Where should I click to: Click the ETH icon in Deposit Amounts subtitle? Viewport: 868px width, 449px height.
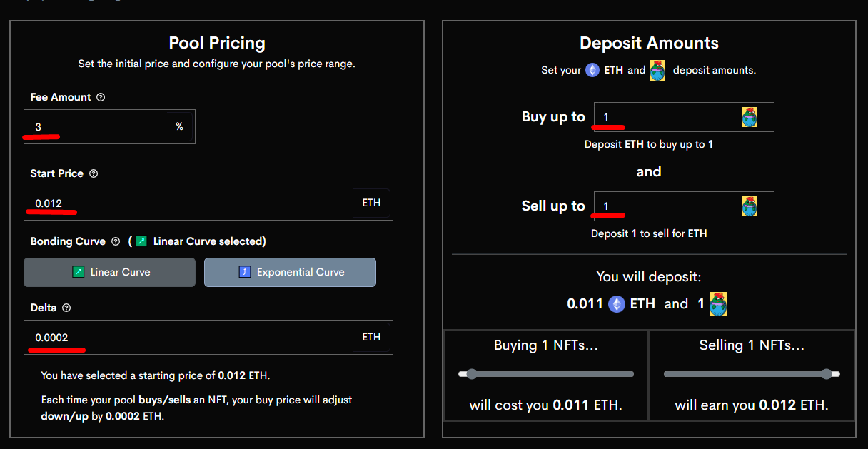pyautogui.click(x=592, y=70)
